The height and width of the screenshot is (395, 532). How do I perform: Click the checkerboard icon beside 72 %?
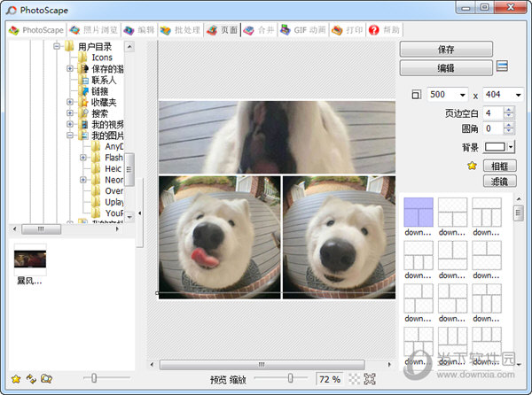[x=354, y=379]
